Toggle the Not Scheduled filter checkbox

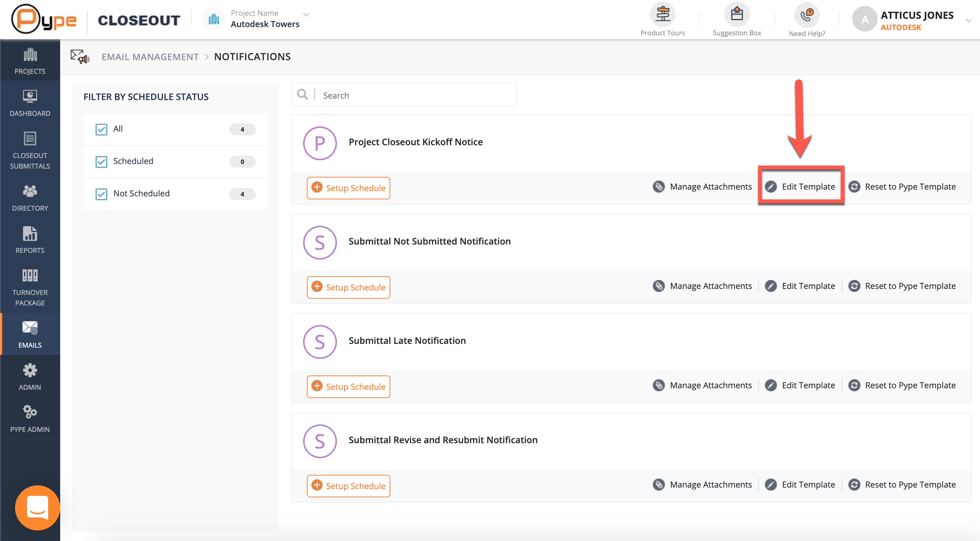pyautogui.click(x=101, y=194)
